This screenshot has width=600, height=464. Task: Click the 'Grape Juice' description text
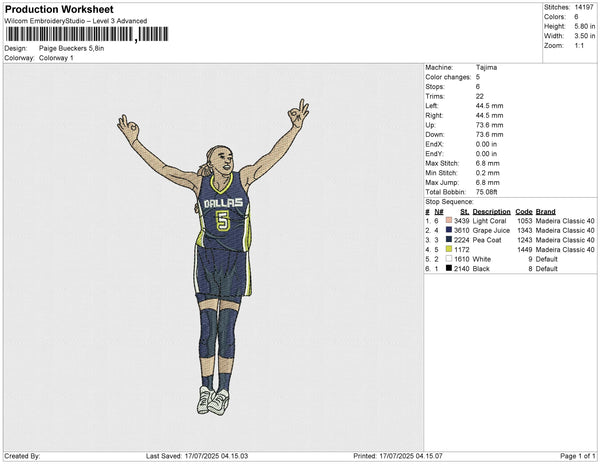(491, 230)
